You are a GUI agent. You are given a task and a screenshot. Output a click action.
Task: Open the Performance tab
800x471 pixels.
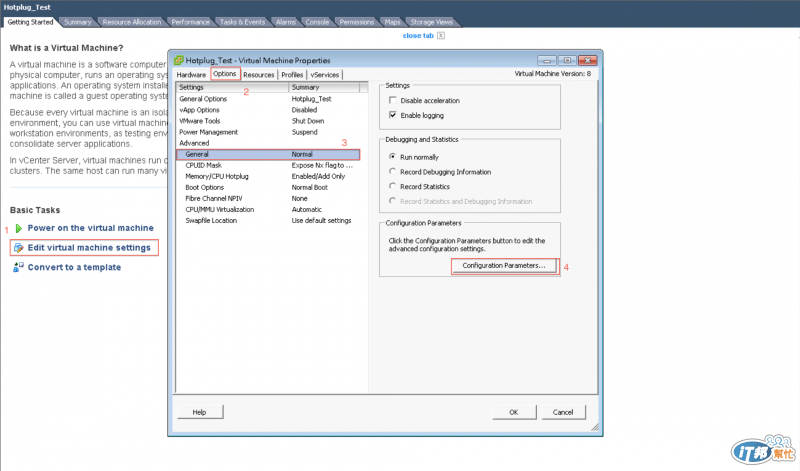click(190, 22)
